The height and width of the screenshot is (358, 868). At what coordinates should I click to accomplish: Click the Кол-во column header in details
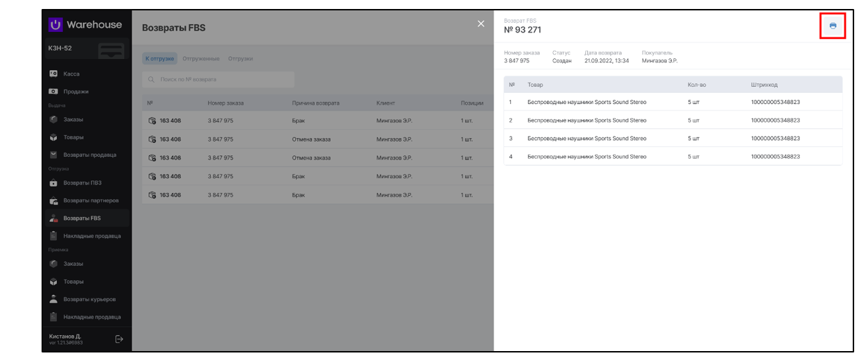click(696, 85)
